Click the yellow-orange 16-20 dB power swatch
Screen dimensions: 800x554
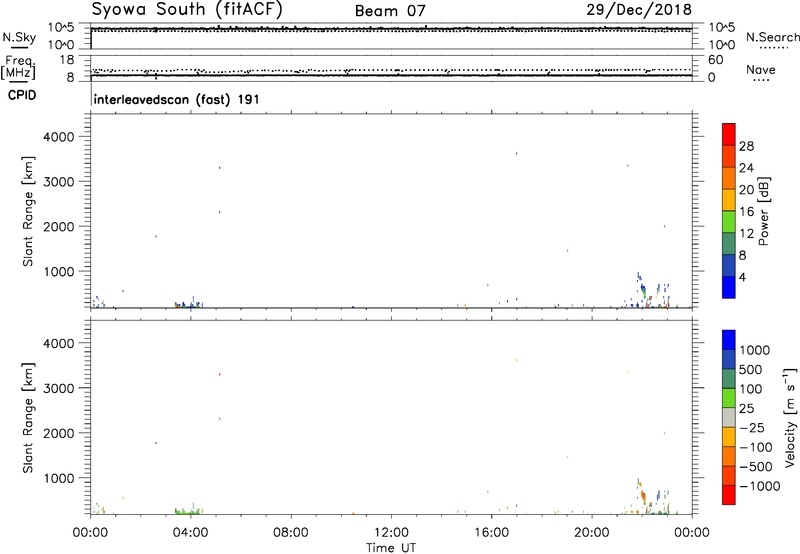click(729, 199)
